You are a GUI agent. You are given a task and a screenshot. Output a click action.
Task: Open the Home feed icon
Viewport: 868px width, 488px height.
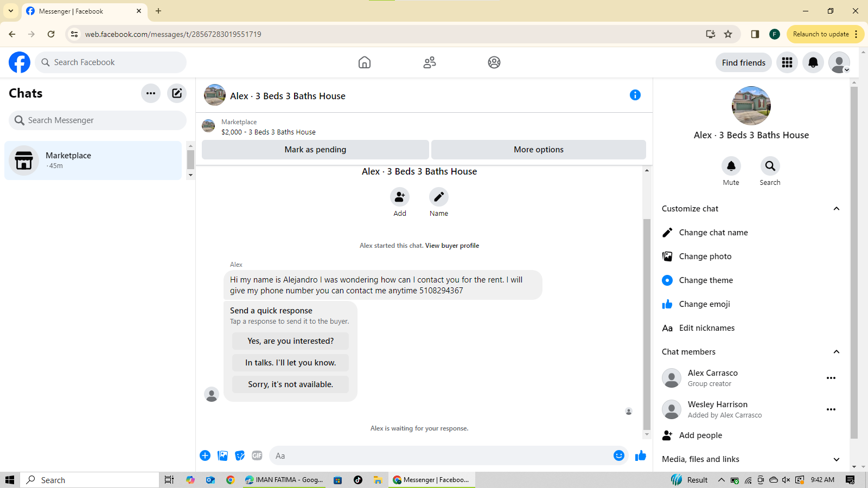(365, 62)
